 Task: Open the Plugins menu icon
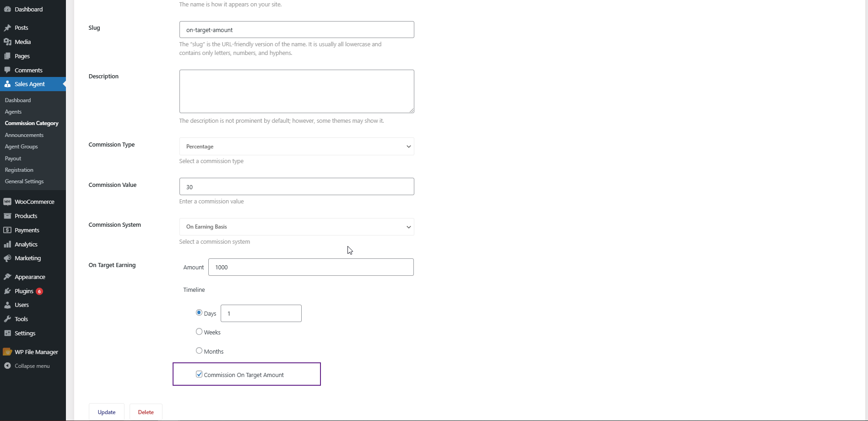(x=7, y=291)
